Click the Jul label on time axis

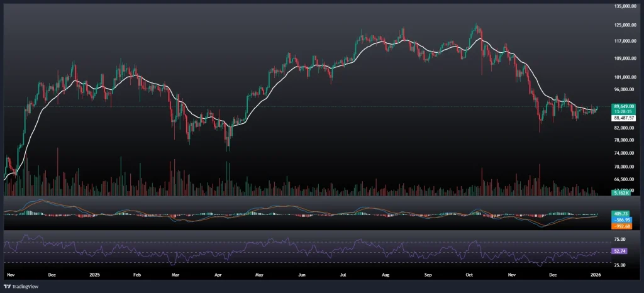[343, 275]
